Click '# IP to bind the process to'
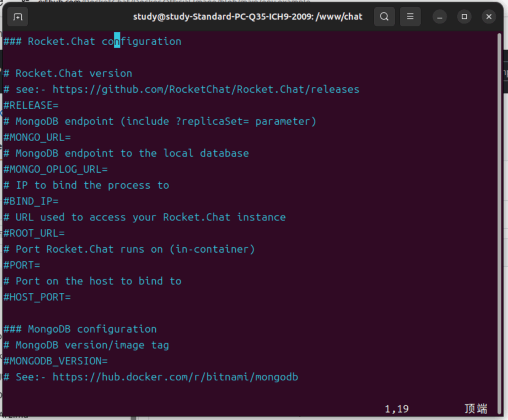Screen dimensions: 508x420 (x=86, y=185)
